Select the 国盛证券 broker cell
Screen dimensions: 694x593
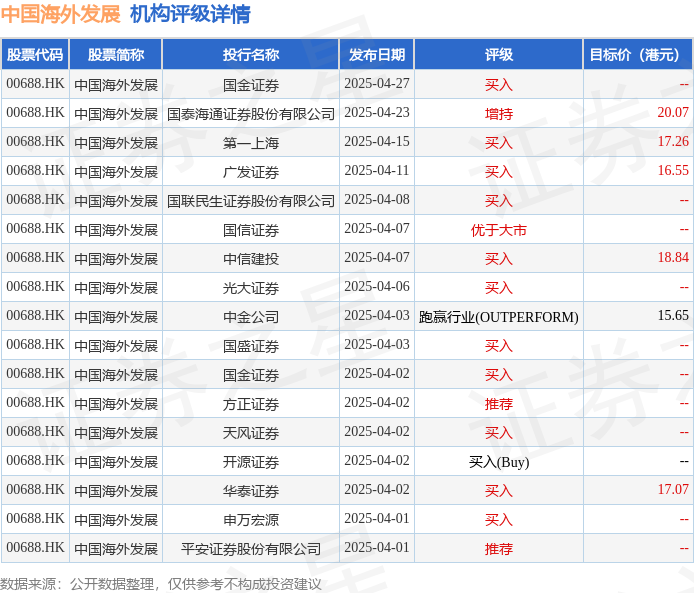pos(251,346)
